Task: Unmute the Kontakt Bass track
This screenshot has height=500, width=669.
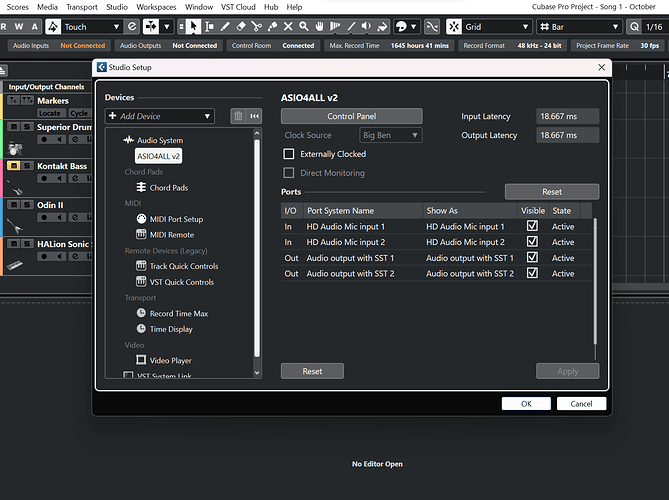Action: click(14, 166)
